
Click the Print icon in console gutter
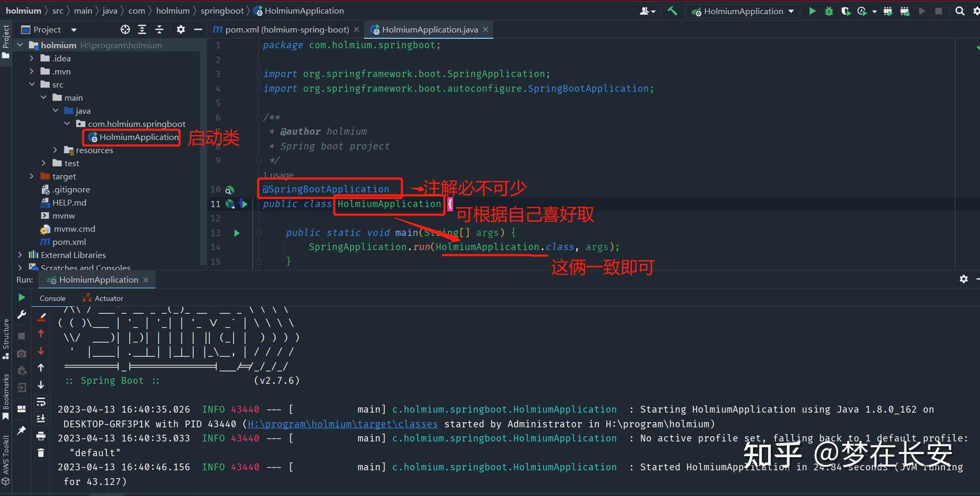[x=41, y=436]
